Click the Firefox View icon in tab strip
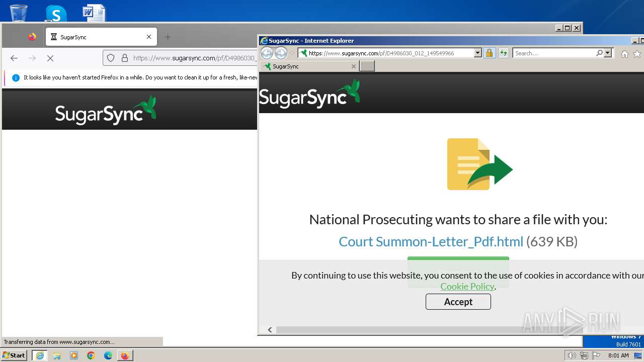 tap(32, 37)
